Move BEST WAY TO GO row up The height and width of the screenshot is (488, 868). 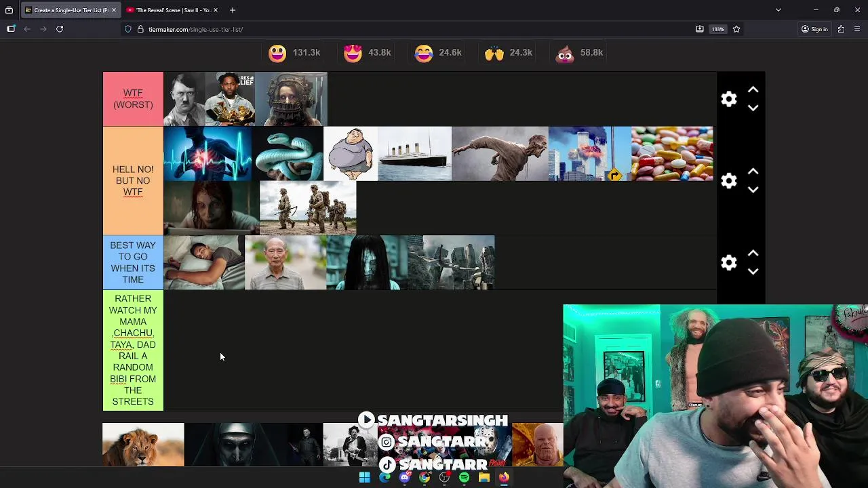753,253
